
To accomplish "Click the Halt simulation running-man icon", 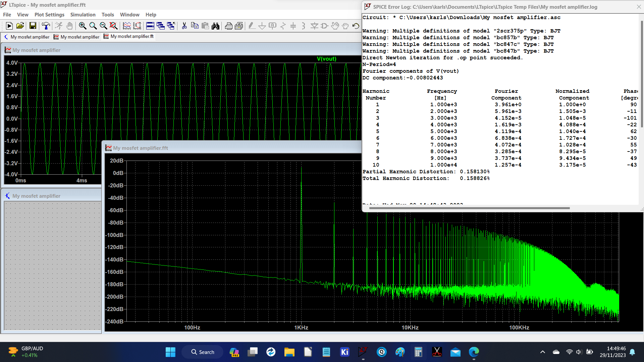I will (x=59, y=26).
